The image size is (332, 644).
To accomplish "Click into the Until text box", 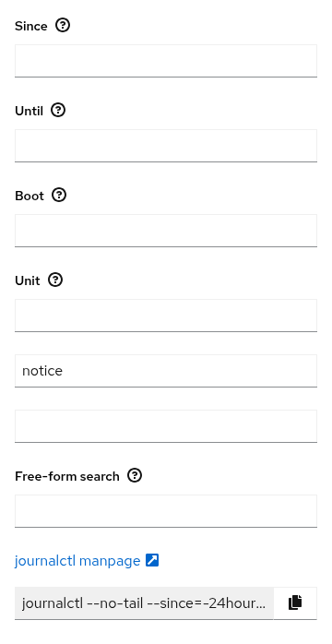I will (166, 146).
